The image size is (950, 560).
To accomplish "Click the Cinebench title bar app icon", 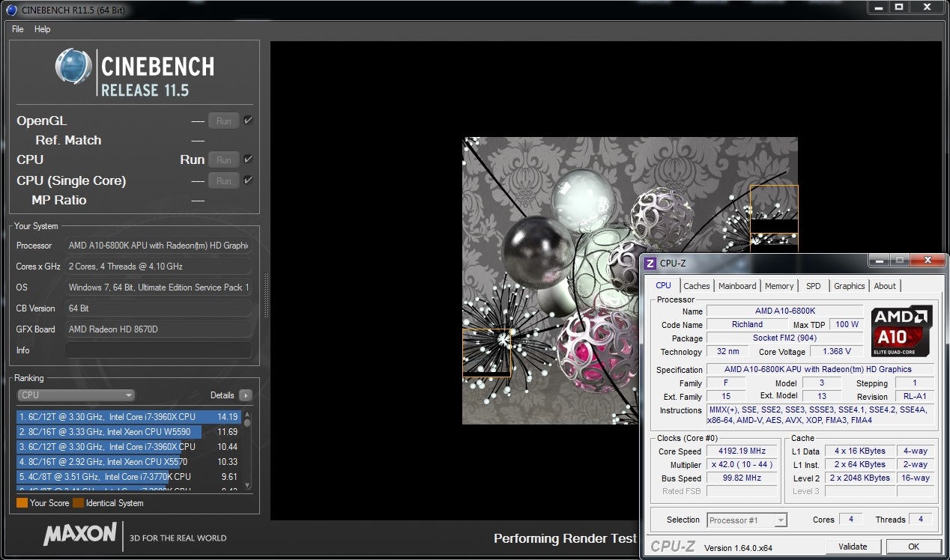I will coord(10,10).
